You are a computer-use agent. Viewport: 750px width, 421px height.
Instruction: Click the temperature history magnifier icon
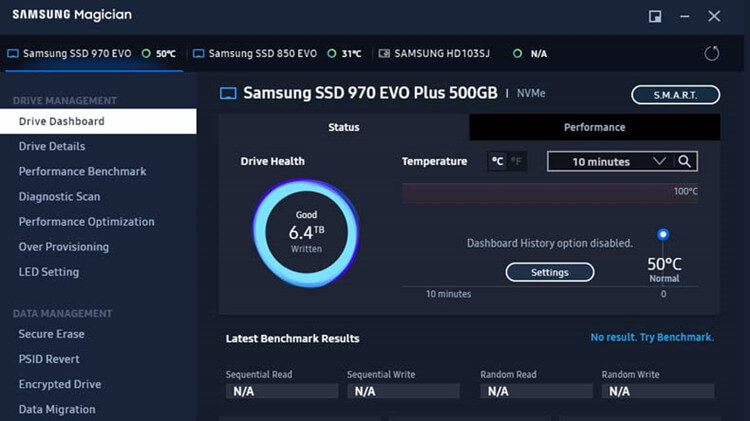pos(684,161)
